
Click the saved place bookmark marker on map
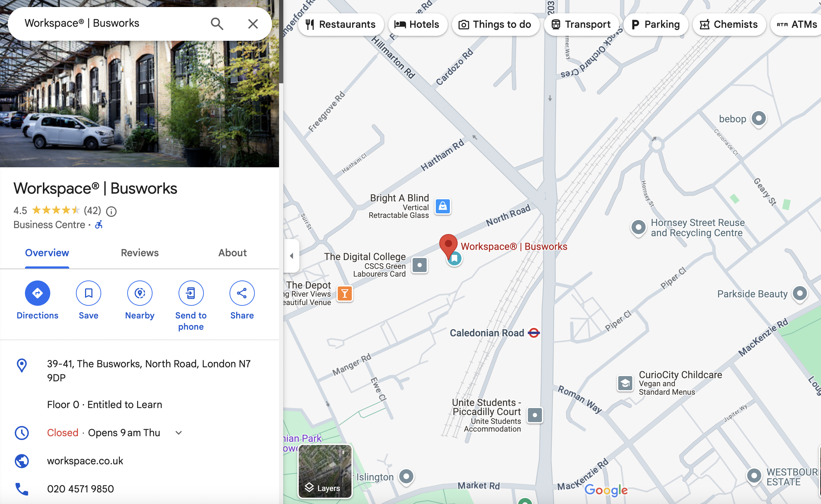tap(455, 259)
